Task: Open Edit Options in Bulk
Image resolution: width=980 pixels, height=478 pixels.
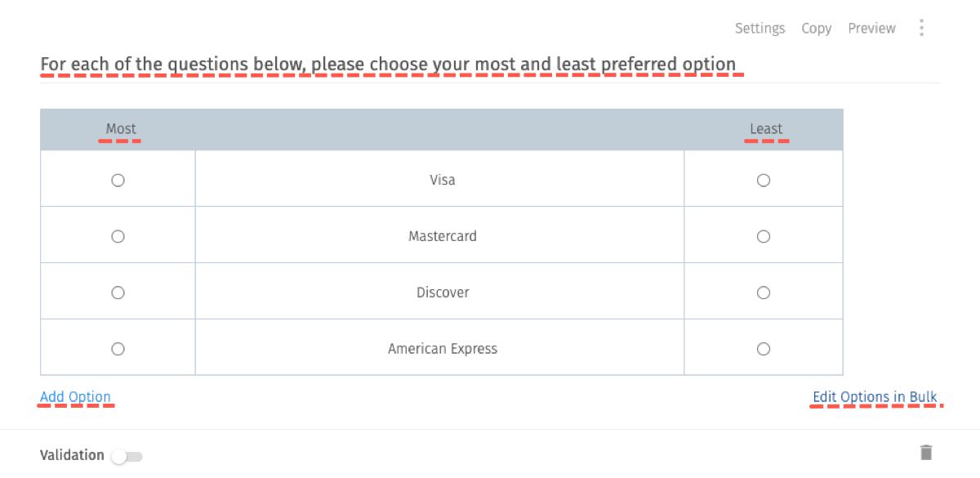Action: pos(875,396)
